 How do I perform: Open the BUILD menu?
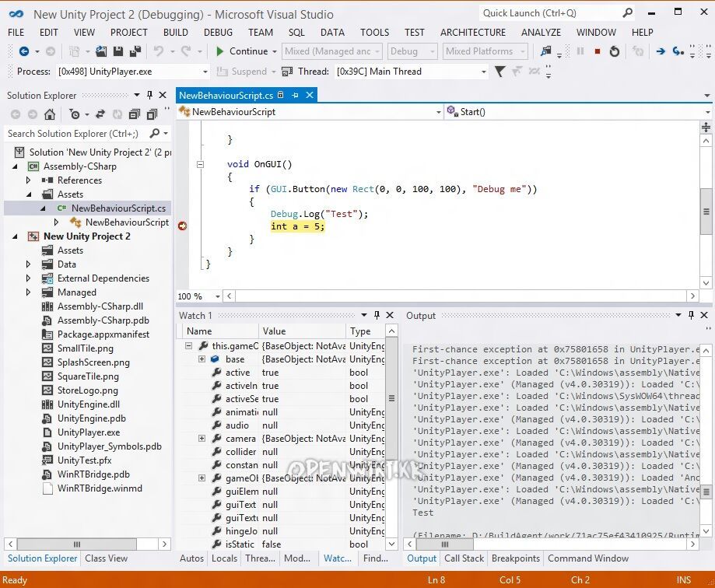coord(176,33)
